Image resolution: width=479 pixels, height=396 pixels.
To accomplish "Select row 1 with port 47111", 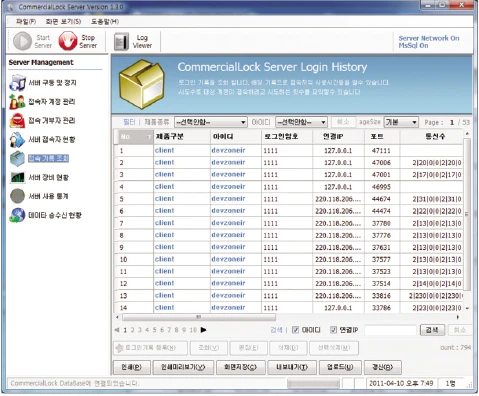I will tap(289, 151).
